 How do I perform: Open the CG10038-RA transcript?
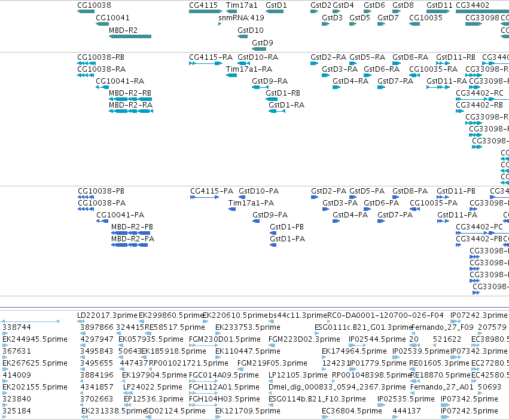tap(86, 75)
